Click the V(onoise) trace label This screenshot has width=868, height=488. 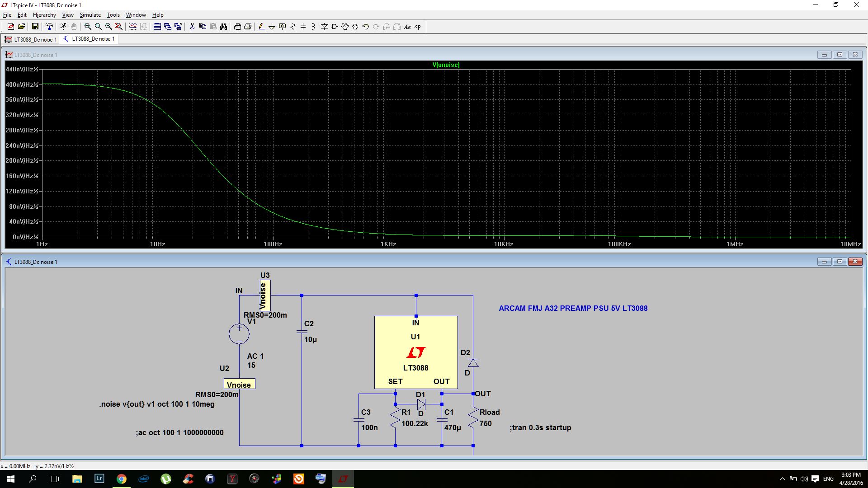[x=446, y=65]
